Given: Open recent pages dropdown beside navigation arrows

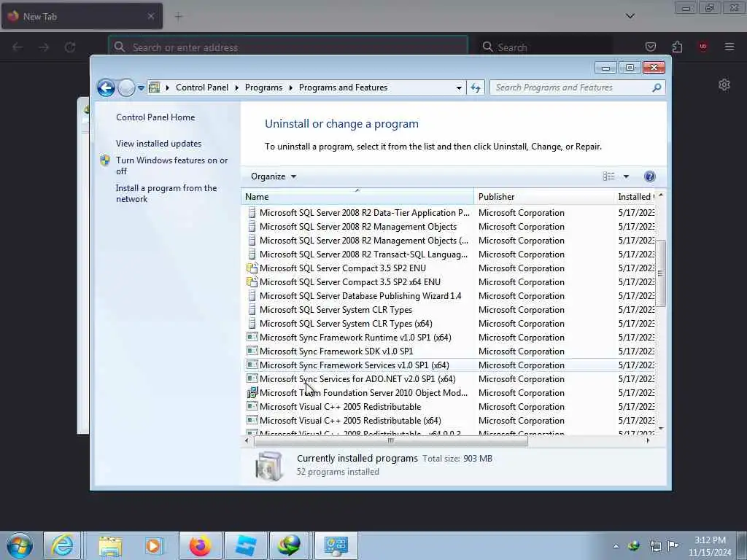Looking at the screenshot, I should (141, 87).
